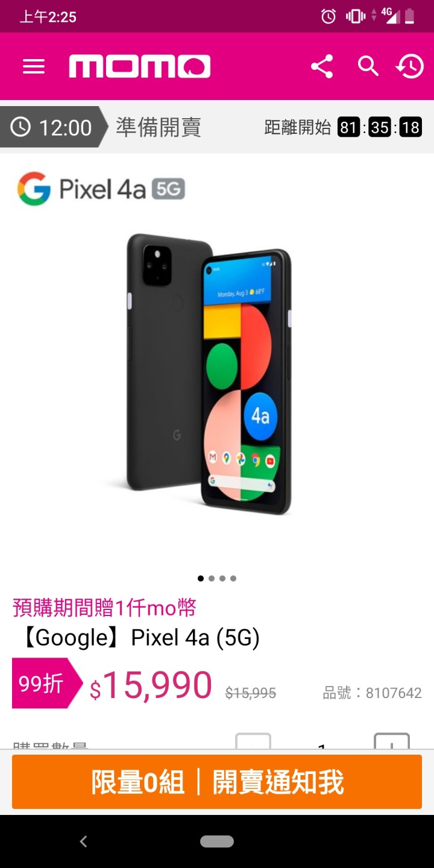The image size is (434, 868).
Task: Open the hamburger navigation menu
Action: point(34,66)
